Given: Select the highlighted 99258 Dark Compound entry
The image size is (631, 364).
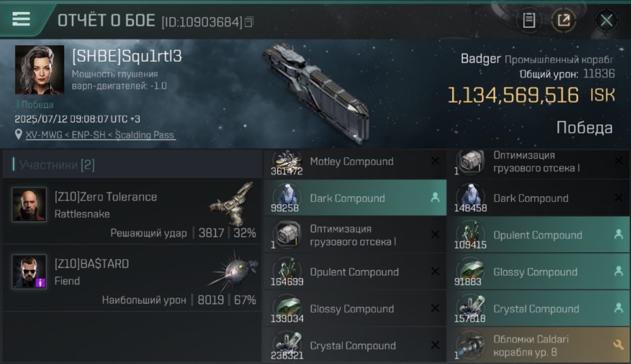Looking at the screenshot, I should (x=355, y=198).
